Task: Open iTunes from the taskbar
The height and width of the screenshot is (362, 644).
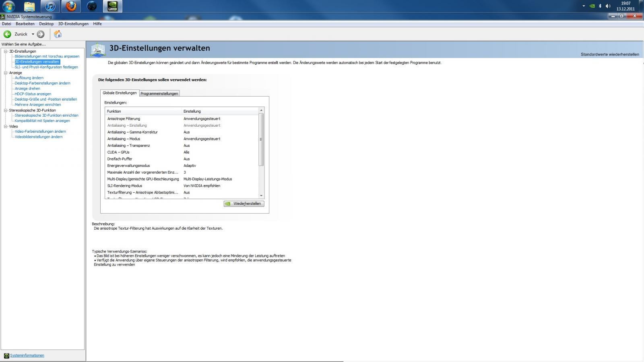Action: (x=50, y=6)
